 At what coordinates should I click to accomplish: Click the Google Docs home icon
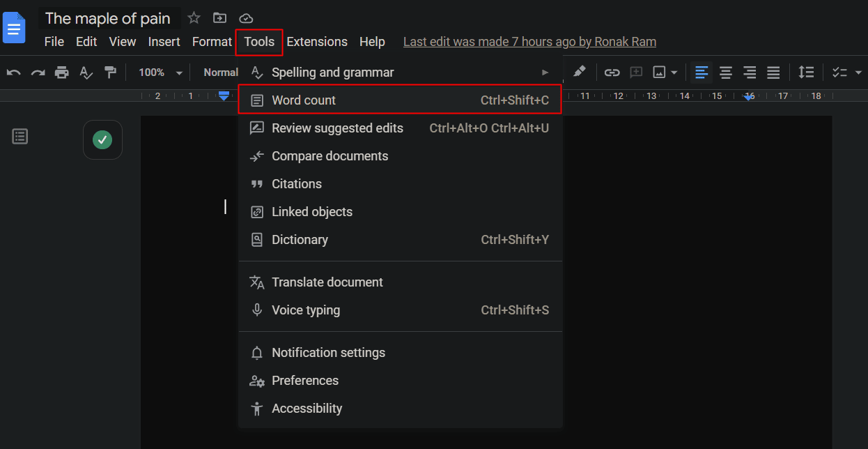[x=15, y=28]
